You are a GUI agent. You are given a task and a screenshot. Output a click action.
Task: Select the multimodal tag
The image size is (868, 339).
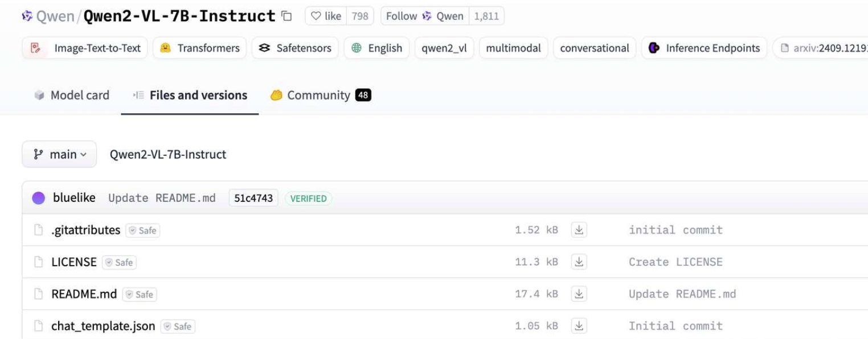(x=513, y=48)
